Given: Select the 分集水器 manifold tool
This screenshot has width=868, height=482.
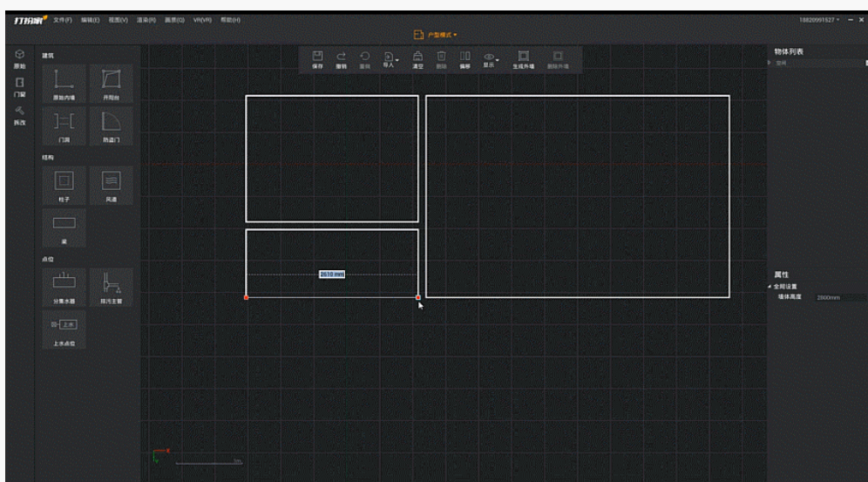Looking at the screenshot, I should pyautogui.click(x=64, y=288).
